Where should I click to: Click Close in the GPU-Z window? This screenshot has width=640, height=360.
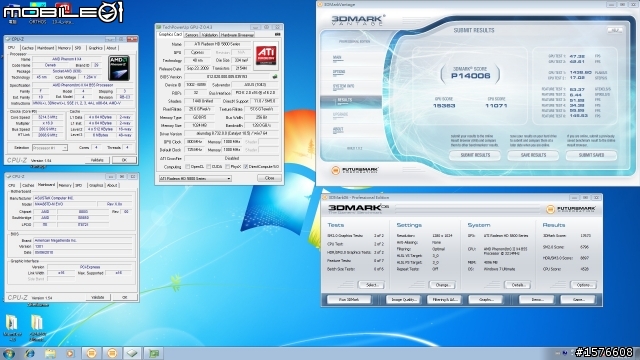point(269,178)
